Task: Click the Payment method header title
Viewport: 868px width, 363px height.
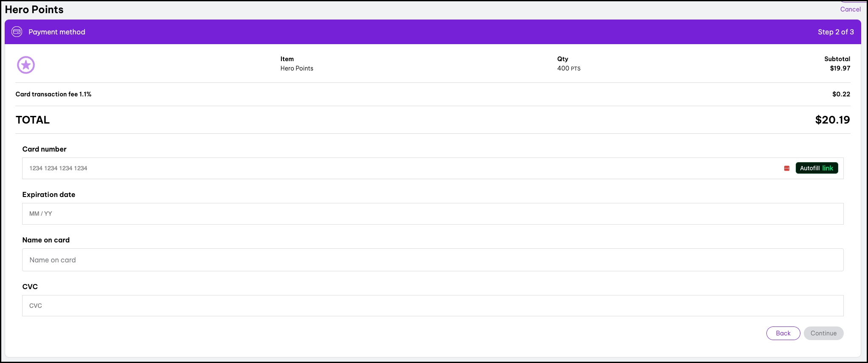Action: (x=57, y=32)
